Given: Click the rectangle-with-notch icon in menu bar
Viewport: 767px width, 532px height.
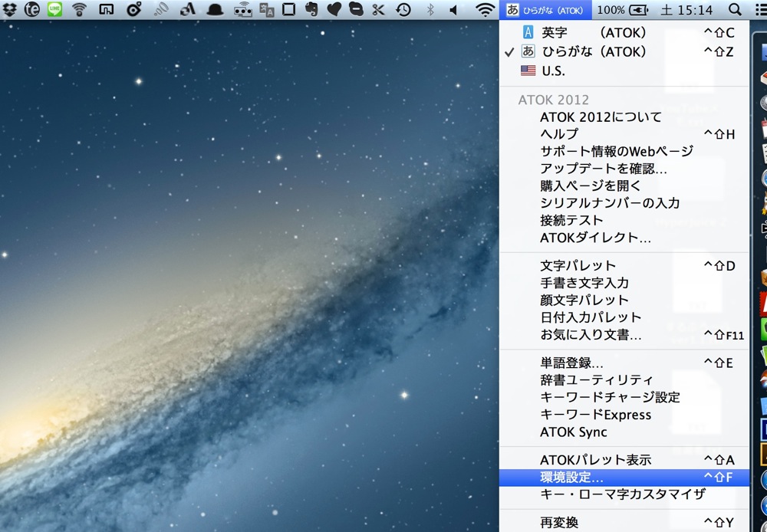Looking at the screenshot, I should click(x=106, y=9).
